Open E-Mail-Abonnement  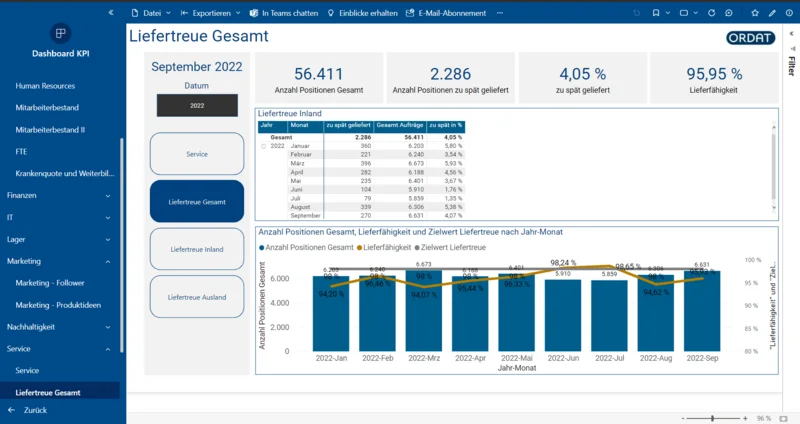(x=446, y=13)
